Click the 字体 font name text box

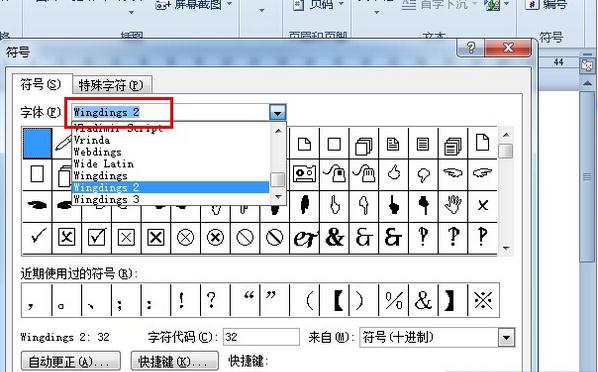coord(171,113)
